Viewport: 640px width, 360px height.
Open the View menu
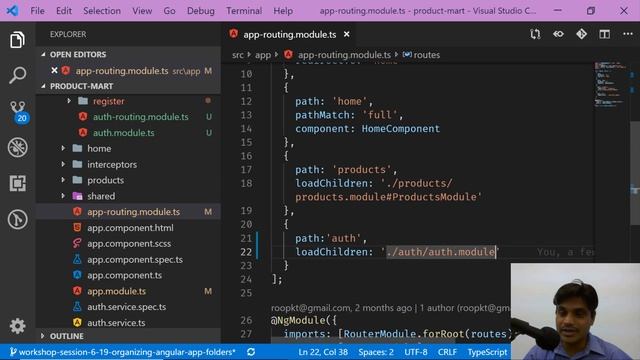142,11
